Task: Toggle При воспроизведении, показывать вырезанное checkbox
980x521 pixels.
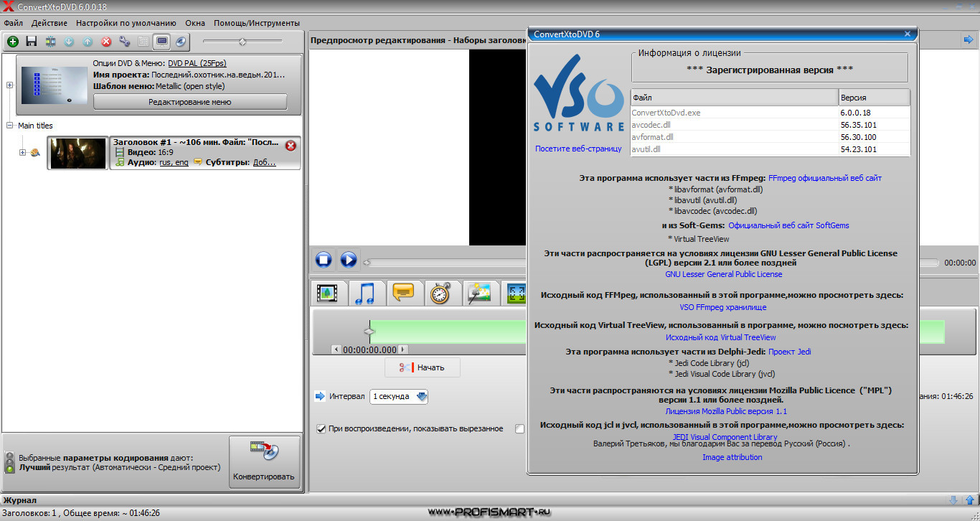Action: click(321, 429)
